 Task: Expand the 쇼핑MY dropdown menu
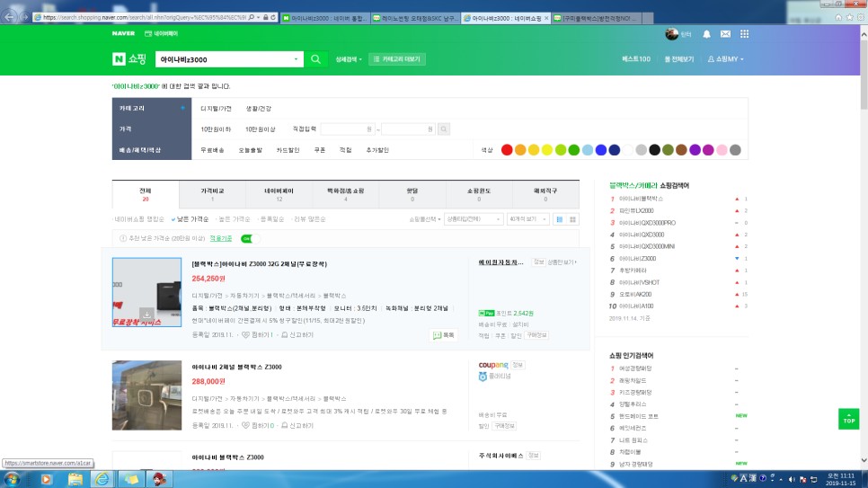tap(726, 59)
